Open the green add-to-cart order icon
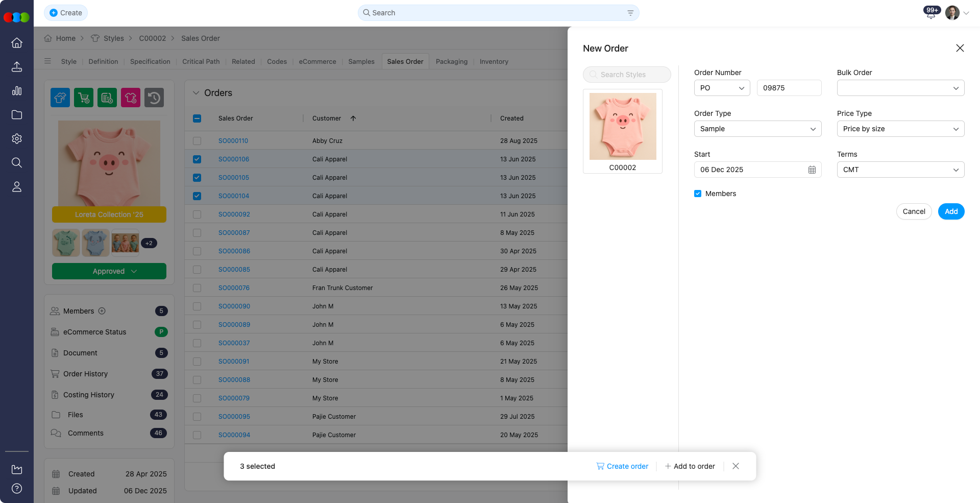The image size is (980, 503). pyautogui.click(x=84, y=98)
